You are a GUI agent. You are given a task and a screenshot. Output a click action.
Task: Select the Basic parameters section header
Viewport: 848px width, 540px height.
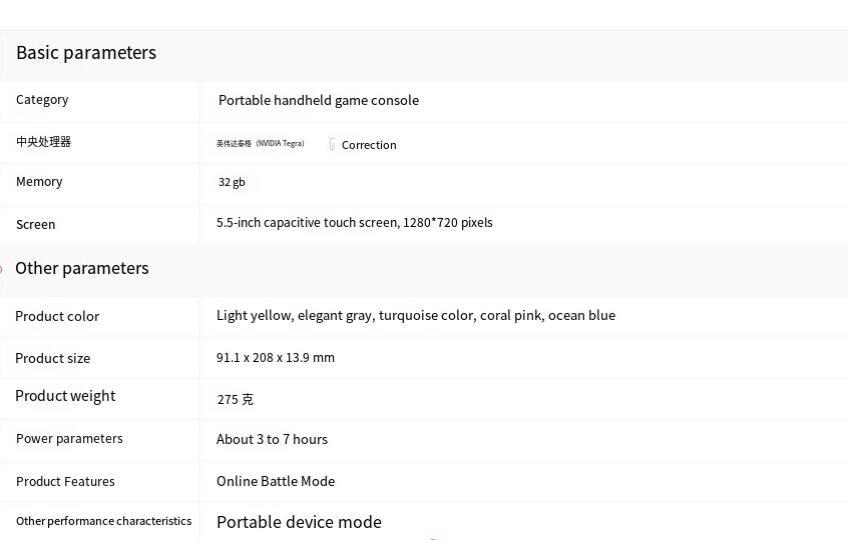(x=86, y=53)
